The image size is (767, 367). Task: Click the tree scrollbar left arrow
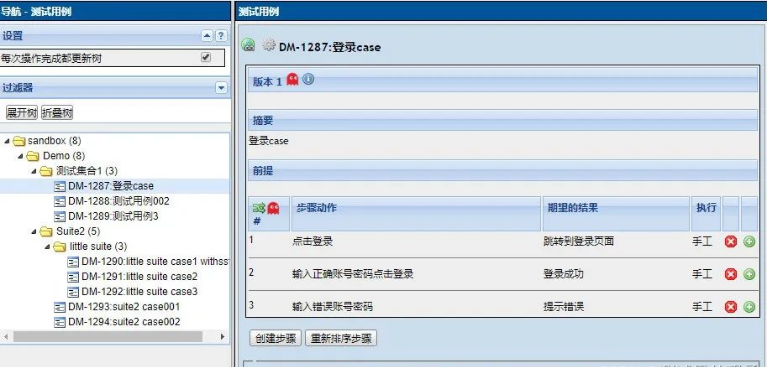click(6, 337)
